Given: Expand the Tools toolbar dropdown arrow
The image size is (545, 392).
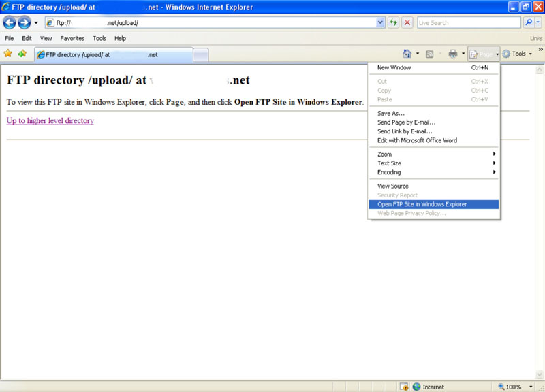Looking at the screenshot, I should point(531,54).
